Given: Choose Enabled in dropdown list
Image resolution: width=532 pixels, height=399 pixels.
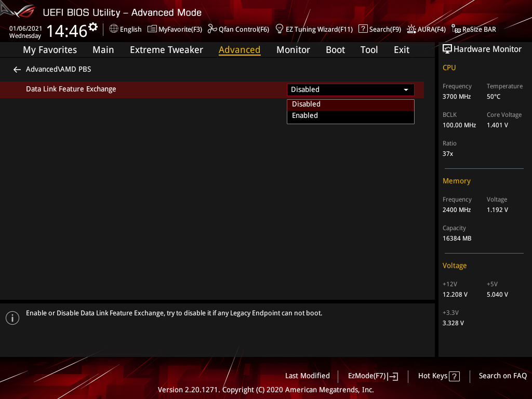Looking at the screenshot, I should point(351,116).
